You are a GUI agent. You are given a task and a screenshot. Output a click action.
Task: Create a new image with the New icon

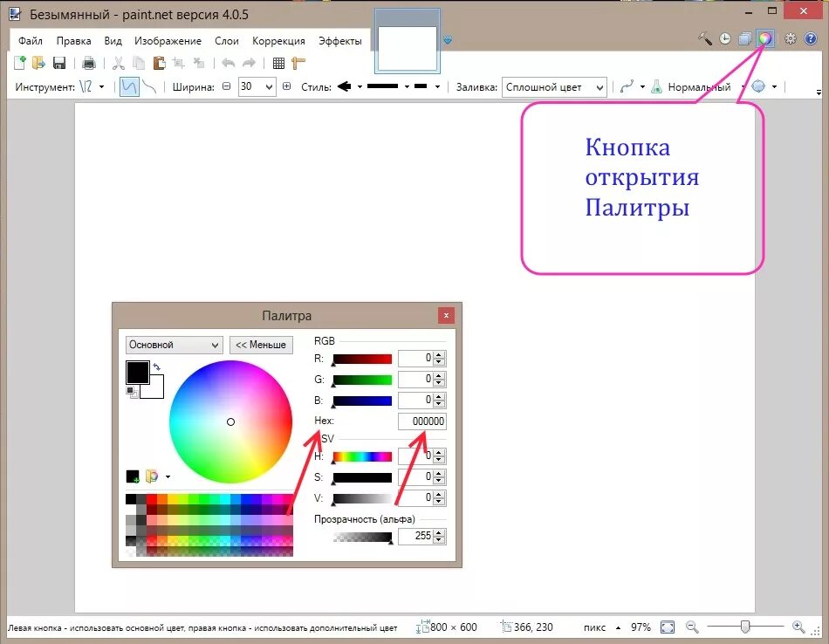click(19, 63)
